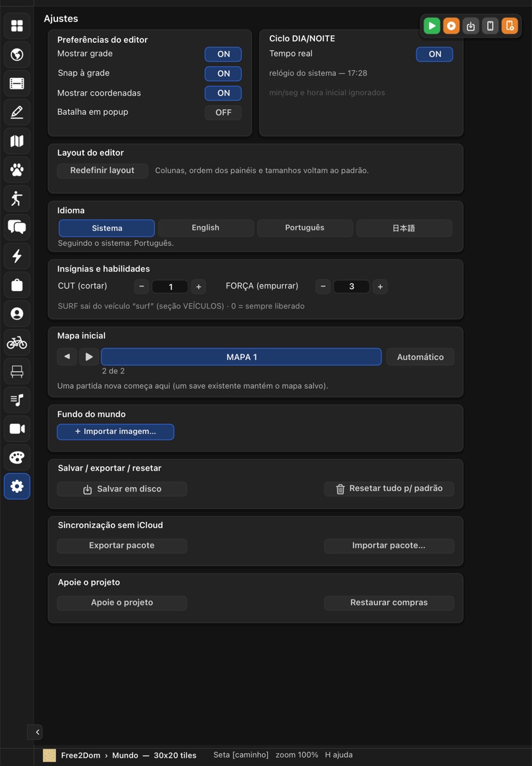Open the music note playlist icon
The height and width of the screenshot is (766, 532).
click(x=17, y=400)
